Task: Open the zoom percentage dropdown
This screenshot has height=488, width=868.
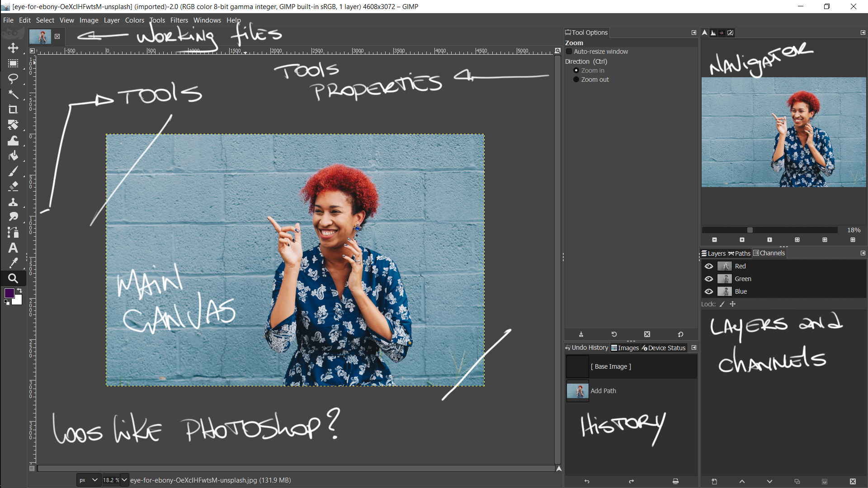Action: coord(124,480)
